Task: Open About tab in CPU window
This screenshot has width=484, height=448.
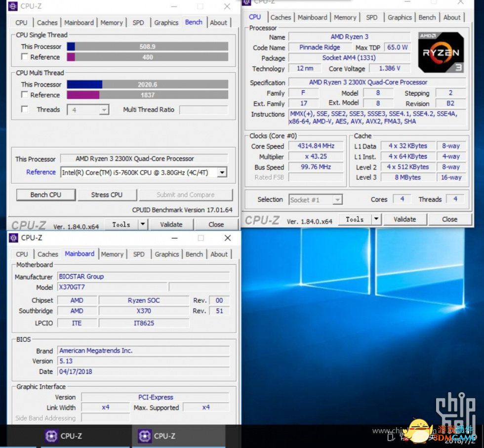Action: pyautogui.click(x=452, y=17)
